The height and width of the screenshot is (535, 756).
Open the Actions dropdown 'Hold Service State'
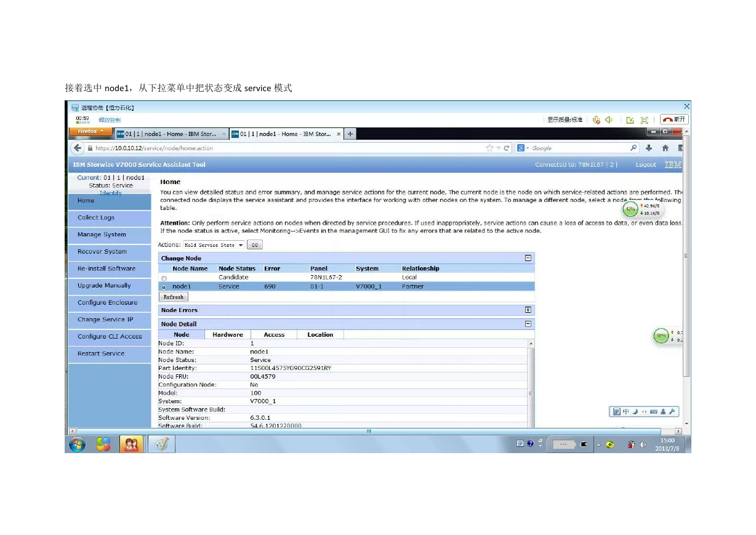click(214, 245)
